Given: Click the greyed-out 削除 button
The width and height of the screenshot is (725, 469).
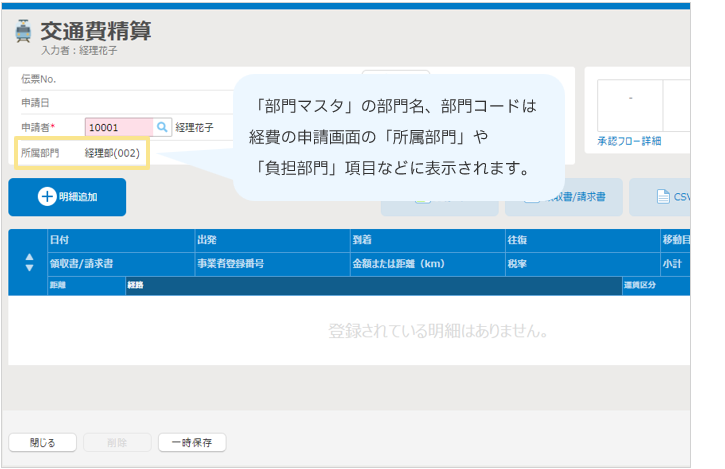Looking at the screenshot, I should (117, 442).
